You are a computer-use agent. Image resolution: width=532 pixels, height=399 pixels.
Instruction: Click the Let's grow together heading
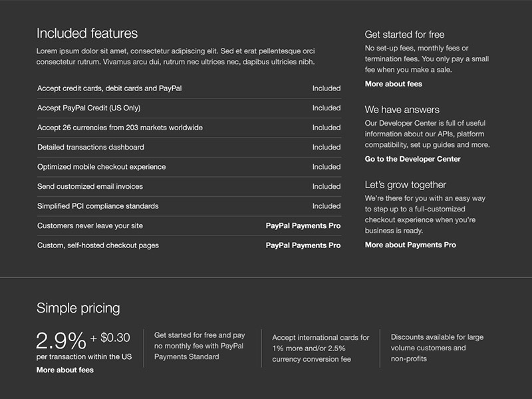point(405,185)
